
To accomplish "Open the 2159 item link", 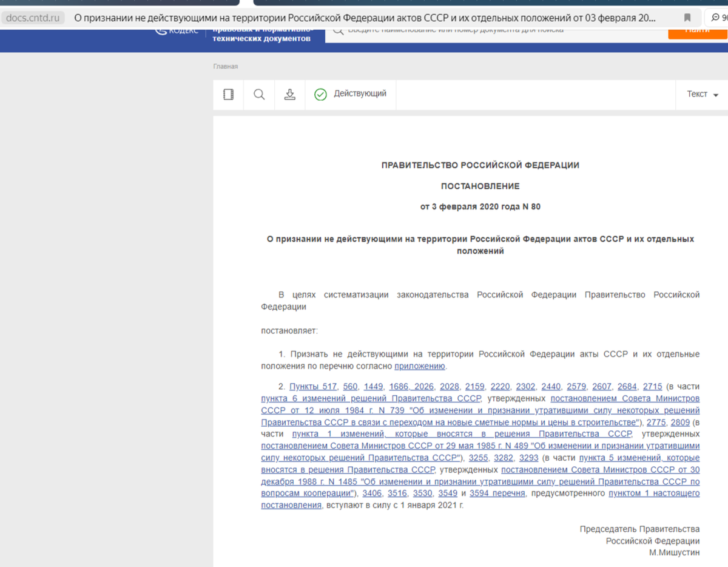I will 475,387.
